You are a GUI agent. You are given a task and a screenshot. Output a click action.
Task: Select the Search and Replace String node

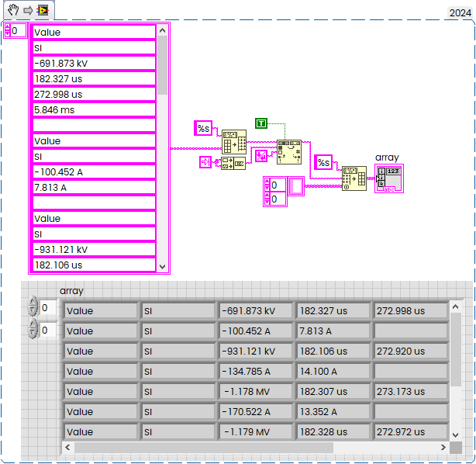(x=290, y=153)
